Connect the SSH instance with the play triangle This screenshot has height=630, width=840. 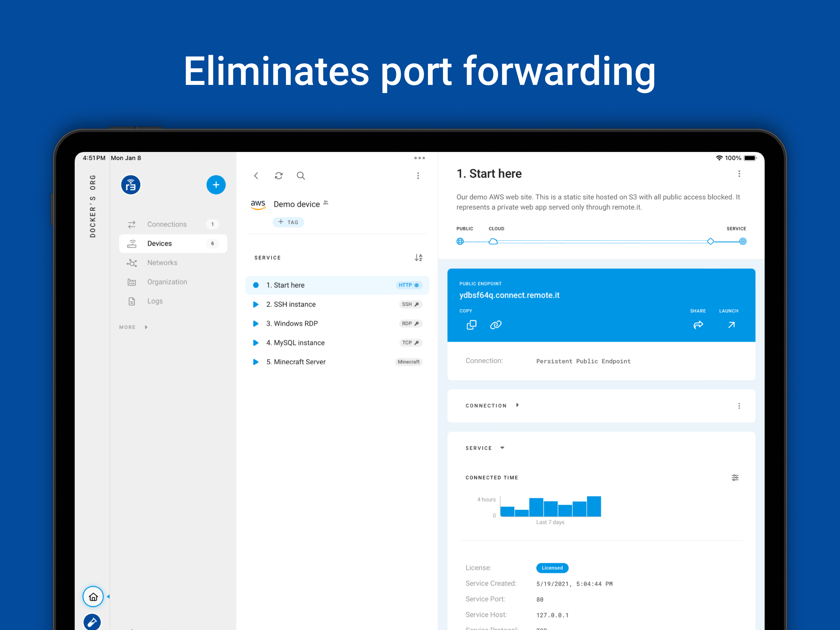coord(256,304)
